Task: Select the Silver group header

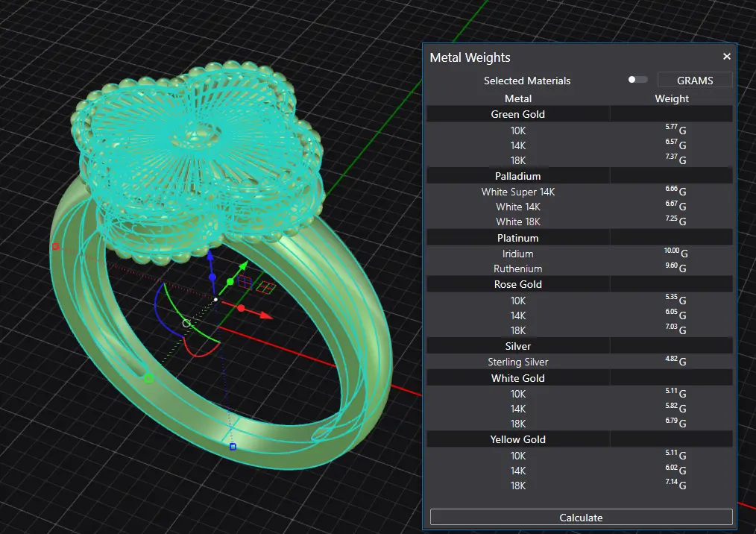Action: coord(579,346)
